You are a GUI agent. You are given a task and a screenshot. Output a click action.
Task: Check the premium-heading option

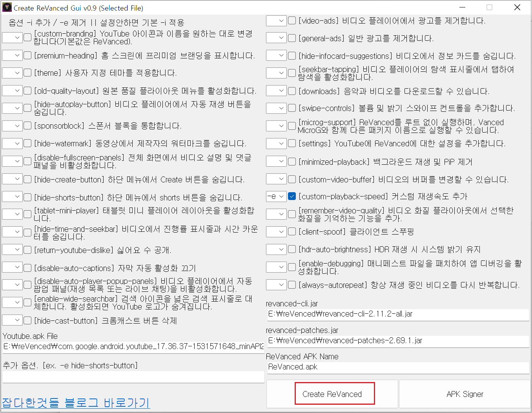[27, 55]
